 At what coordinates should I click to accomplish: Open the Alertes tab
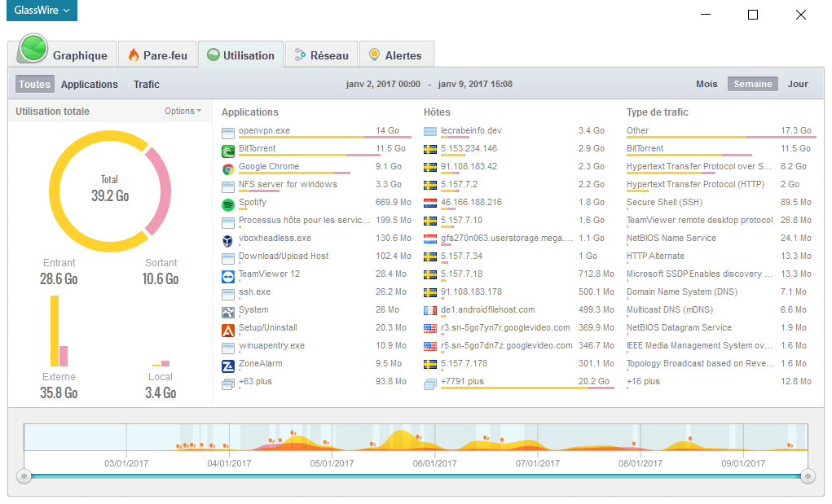pyautogui.click(x=396, y=55)
